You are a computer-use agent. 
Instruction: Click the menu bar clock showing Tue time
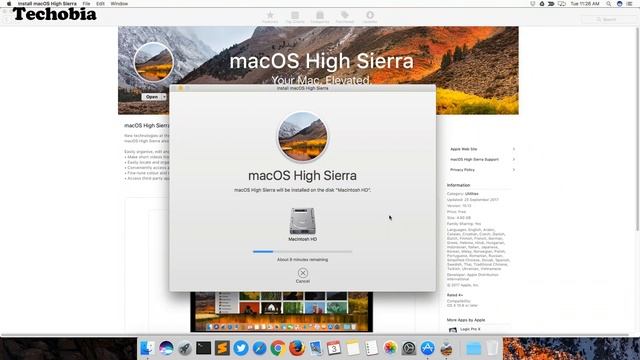tap(585, 4)
